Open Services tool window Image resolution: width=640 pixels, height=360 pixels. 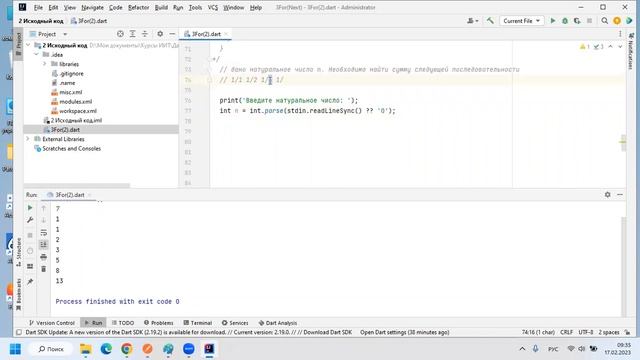[235, 323]
